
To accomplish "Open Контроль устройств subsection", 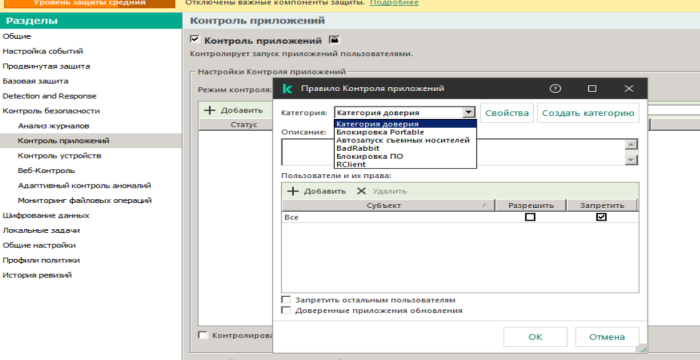I will coord(59,155).
